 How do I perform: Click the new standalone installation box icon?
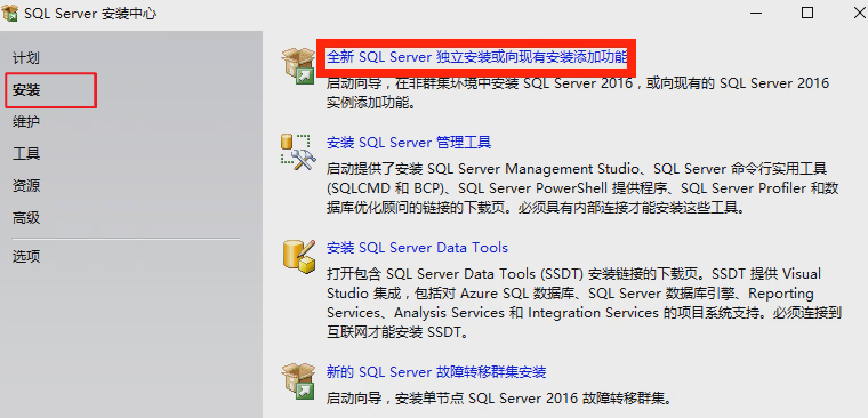pyautogui.click(x=299, y=66)
